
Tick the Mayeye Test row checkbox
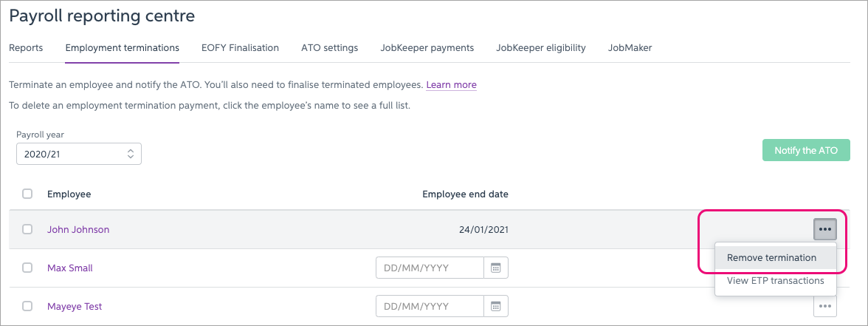[27, 306]
